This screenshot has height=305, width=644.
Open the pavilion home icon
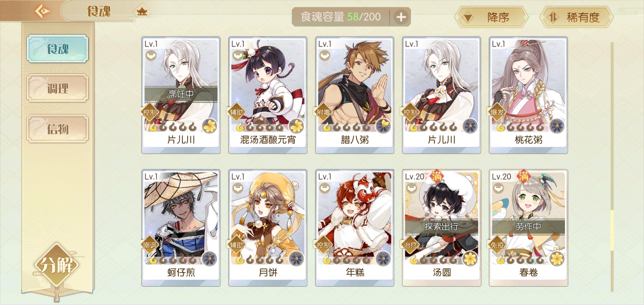pyautogui.click(x=142, y=12)
